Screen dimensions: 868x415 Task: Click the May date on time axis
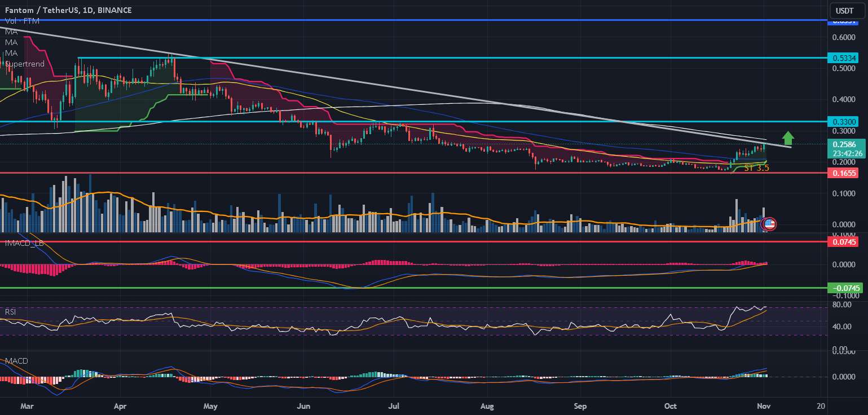click(210, 405)
